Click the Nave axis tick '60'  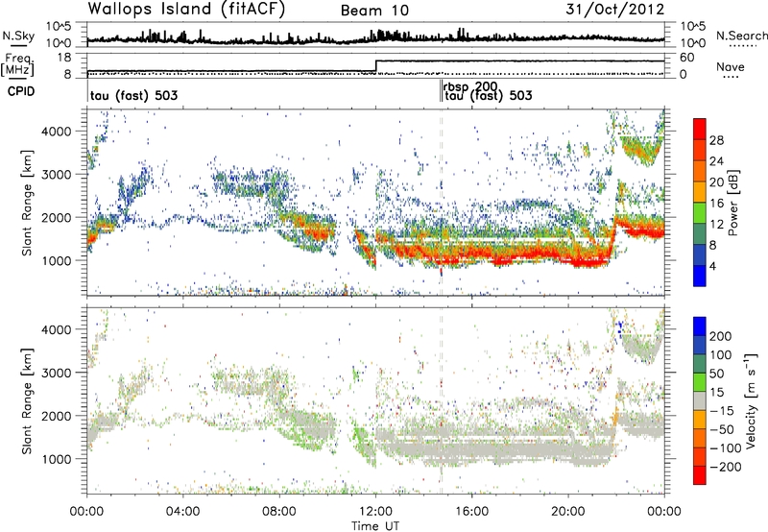pyautogui.click(x=686, y=58)
